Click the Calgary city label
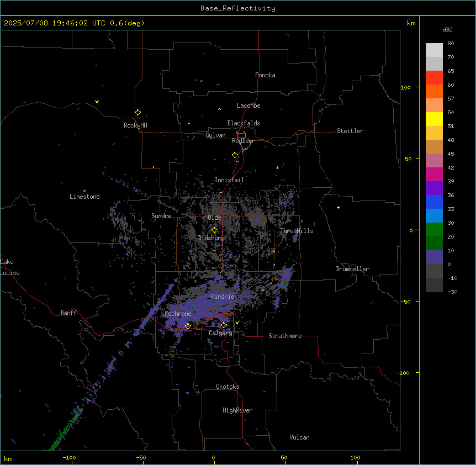Viewport: 476px width, 465px height. (x=221, y=333)
